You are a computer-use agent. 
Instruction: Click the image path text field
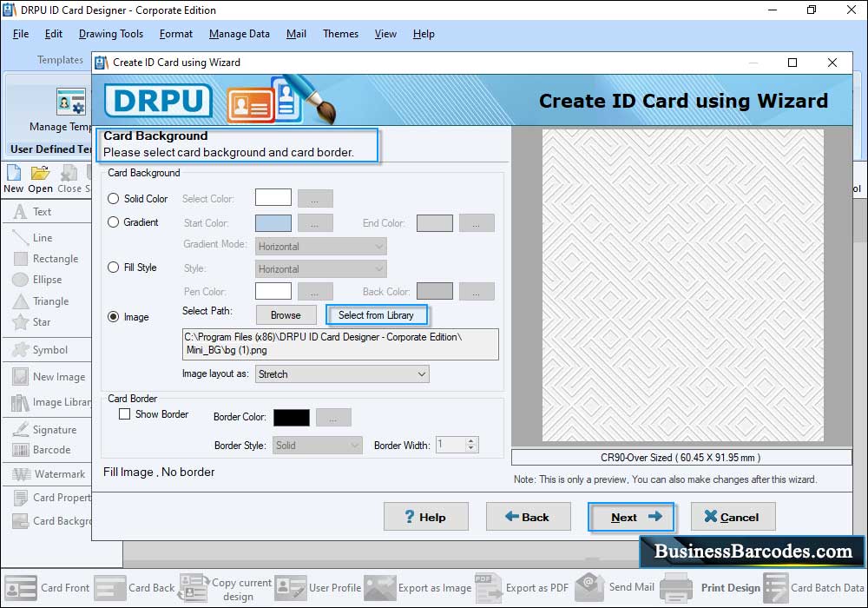click(x=340, y=344)
